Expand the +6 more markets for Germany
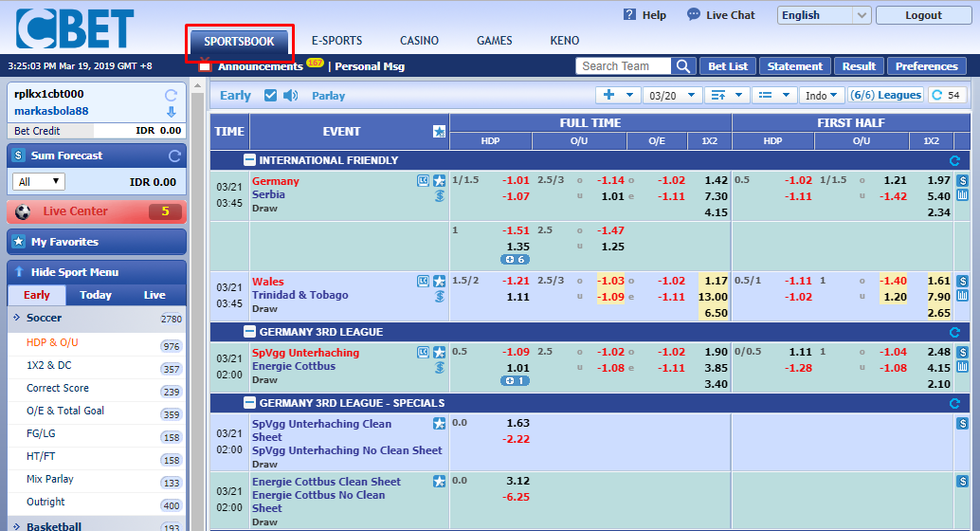This screenshot has height=531, width=980. click(x=515, y=260)
